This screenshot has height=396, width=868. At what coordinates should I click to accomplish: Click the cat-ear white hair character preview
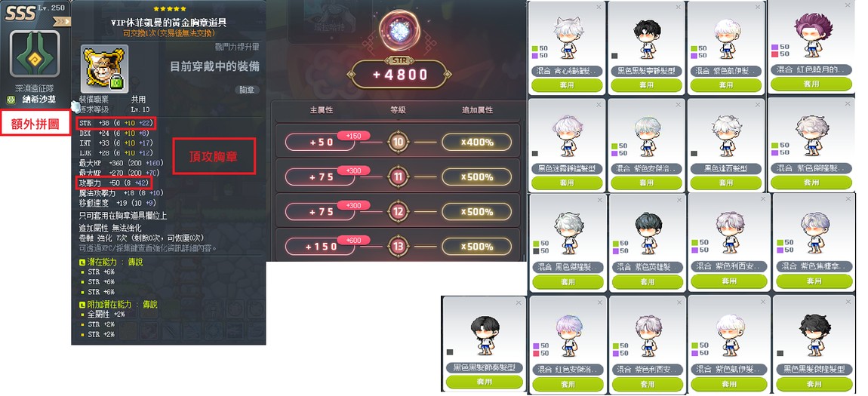pyautogui.click(x=566, y=36)
